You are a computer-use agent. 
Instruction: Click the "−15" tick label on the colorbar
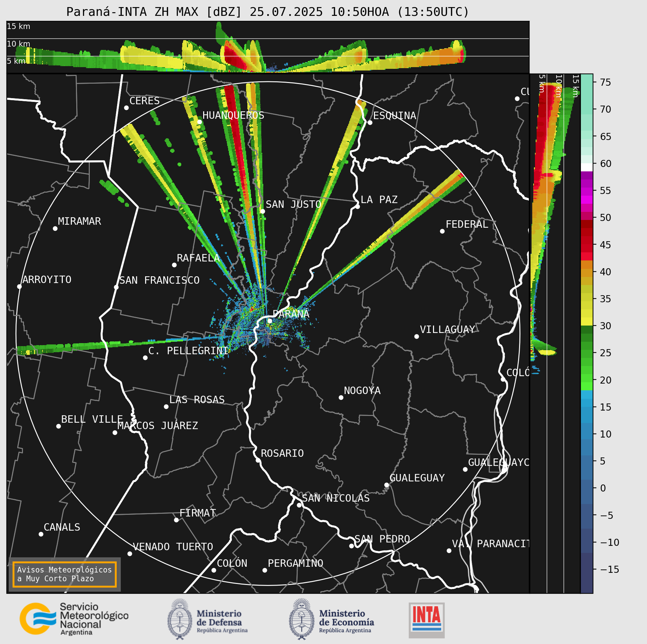(610, 569)
